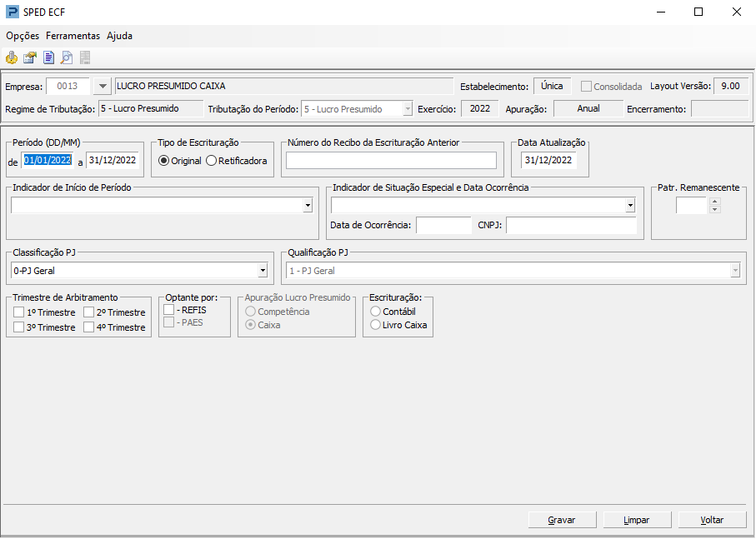Click the Gravar button
Image resolution: width=756 pixels, height=539 pixels.
[562, 520]
